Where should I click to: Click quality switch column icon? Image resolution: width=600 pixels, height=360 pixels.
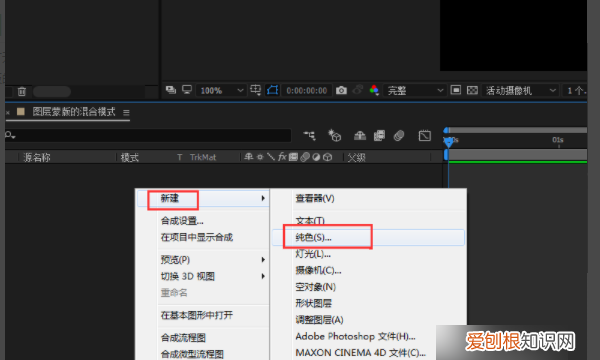click(x=271, y=157)
